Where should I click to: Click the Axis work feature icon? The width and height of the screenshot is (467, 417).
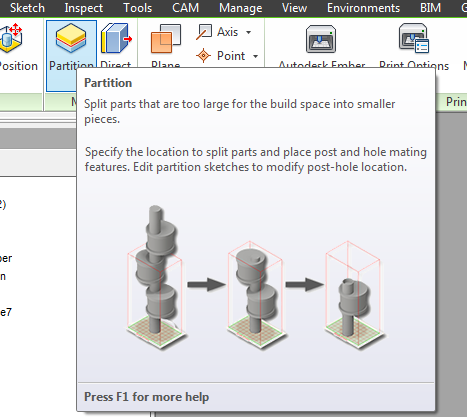[204, 32]
